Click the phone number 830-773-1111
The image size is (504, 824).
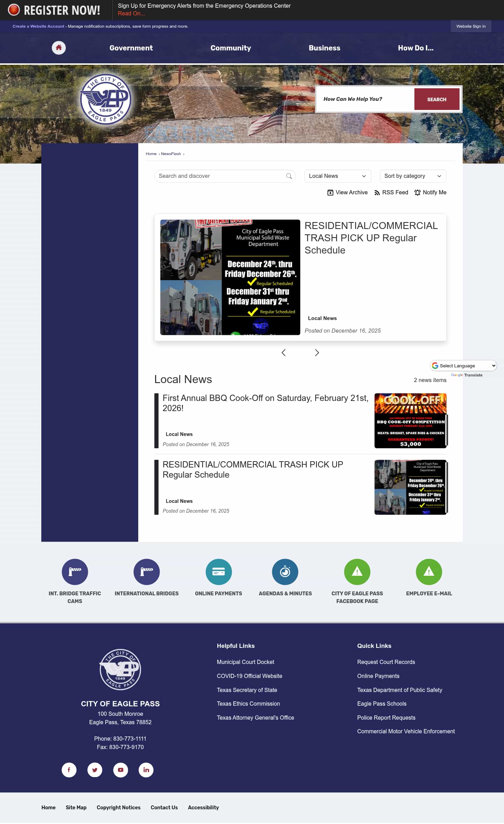tap(129, 739)
